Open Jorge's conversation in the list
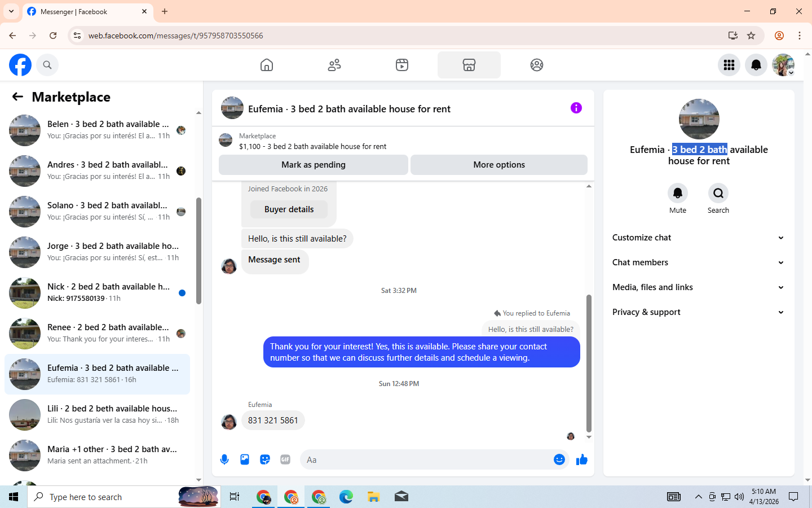 [x=97, y=252]
